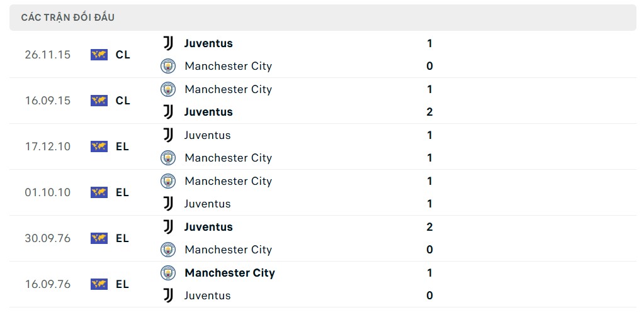Select bold Manchester City name in 16.09.76 match
Image resolution: width=644 pixels, height=315 pixels.
point(230,273)
